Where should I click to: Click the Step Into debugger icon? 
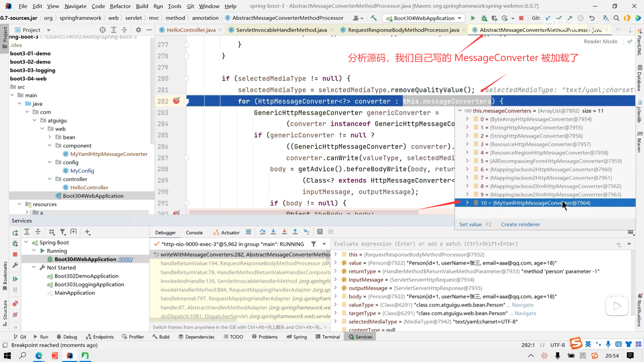273,232
